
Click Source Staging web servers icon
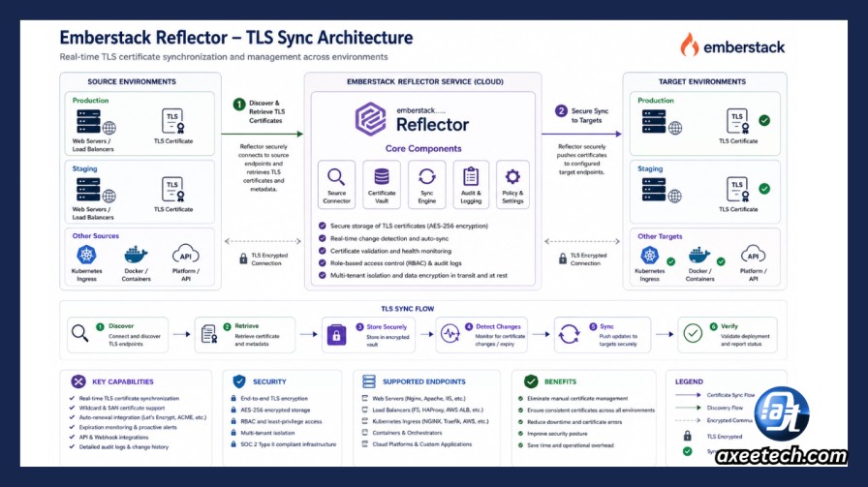point(96,191)
